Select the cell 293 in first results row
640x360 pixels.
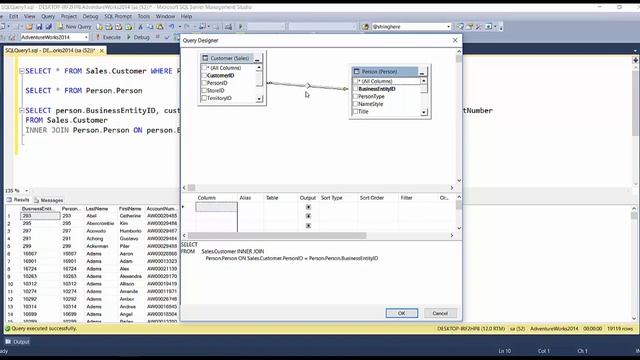[x=40, y=216]
